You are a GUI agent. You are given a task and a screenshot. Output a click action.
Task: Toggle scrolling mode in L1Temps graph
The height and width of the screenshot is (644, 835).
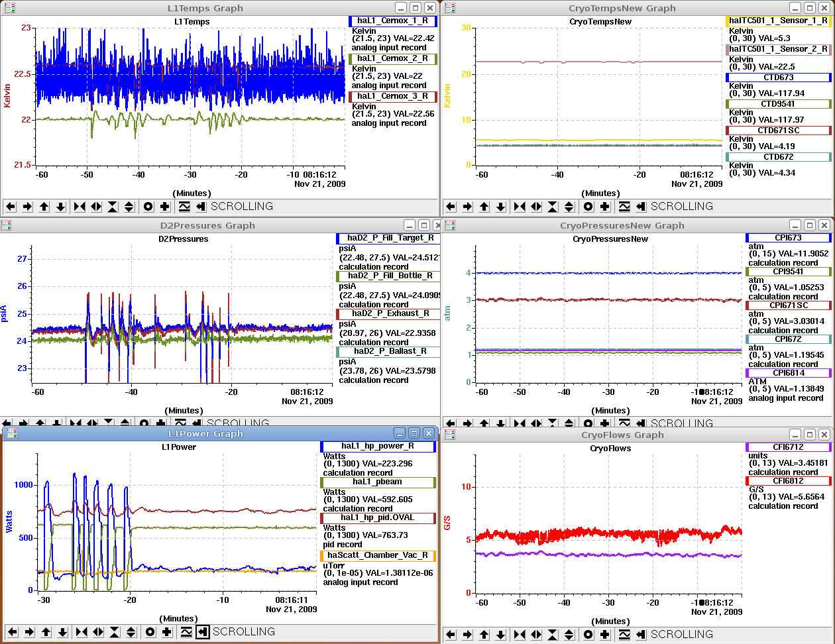[x=201, y=207]
